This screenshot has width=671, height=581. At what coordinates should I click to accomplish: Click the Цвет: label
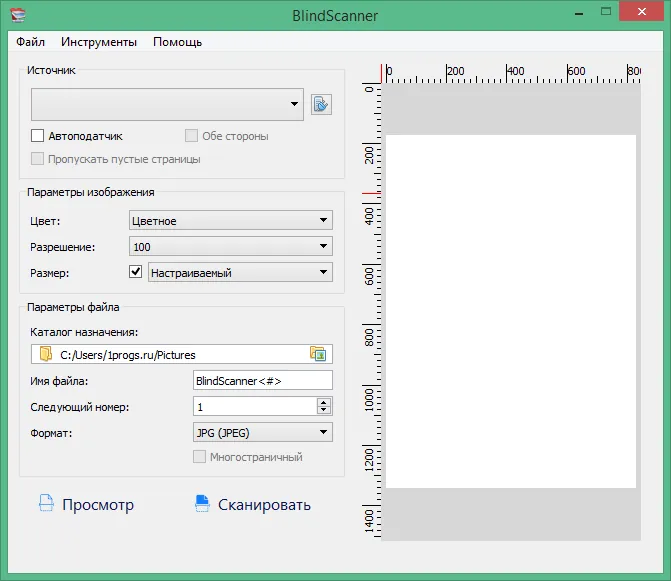(x=45, y=221)
